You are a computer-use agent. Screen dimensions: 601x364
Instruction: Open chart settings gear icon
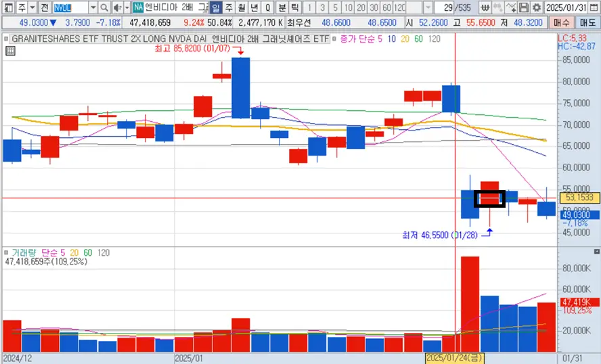click(537, 7)
